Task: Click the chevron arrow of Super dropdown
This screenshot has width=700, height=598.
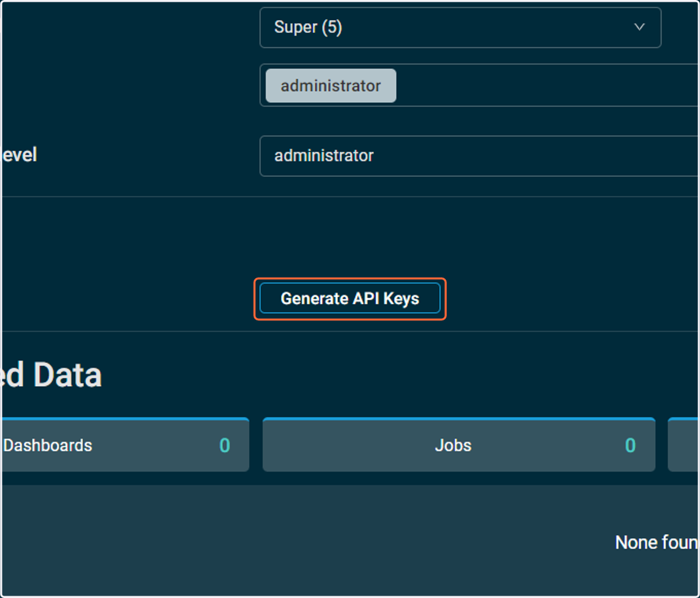Action: click(x=639, y=27)
